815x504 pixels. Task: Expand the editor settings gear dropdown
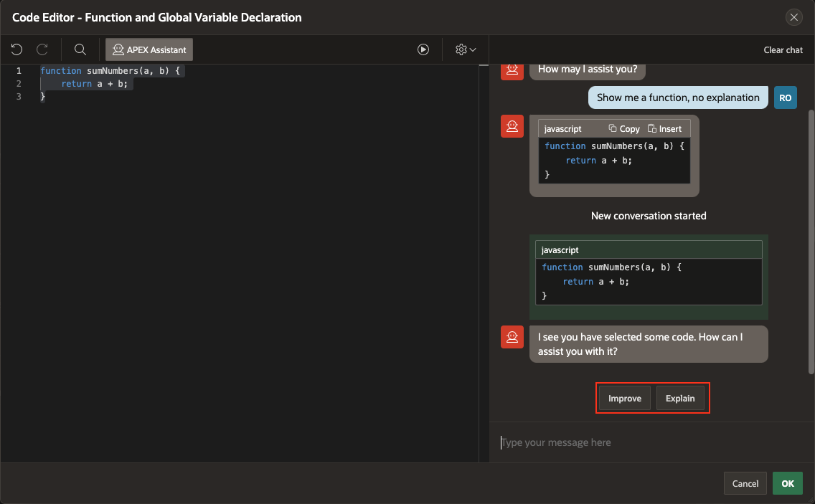[x=466, y=49]
